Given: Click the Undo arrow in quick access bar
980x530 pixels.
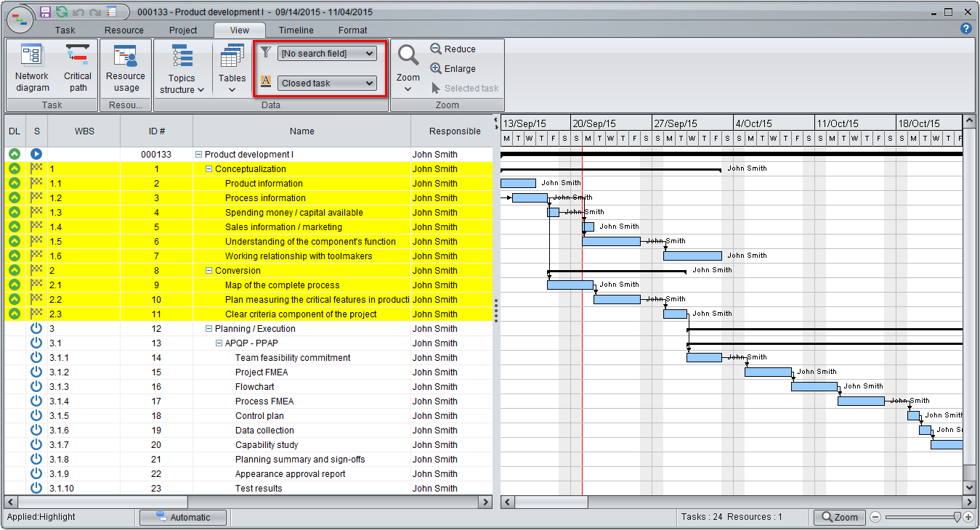Looking at the screenshot, I should (78, 12).
